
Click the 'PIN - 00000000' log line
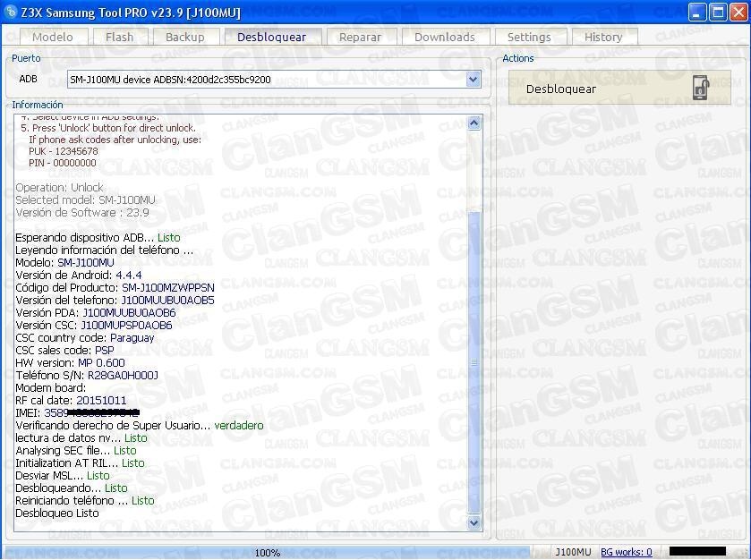(63, 163)
